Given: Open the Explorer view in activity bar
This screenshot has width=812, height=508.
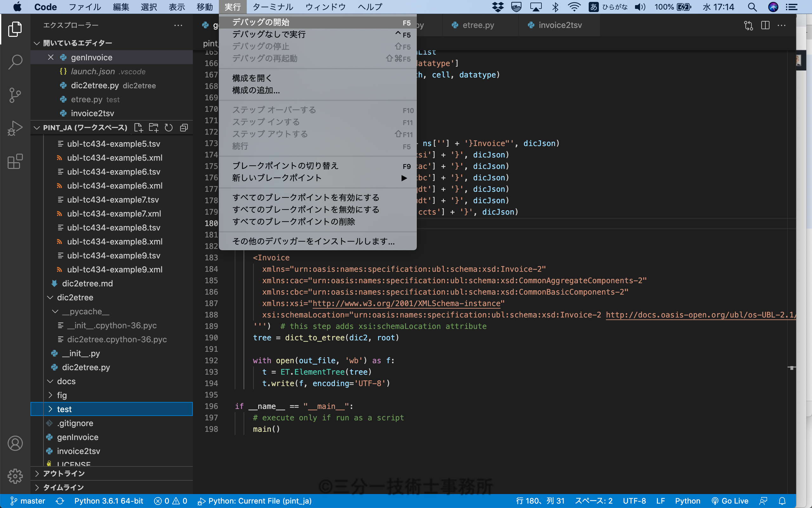Looking at the screenshot, I should click(15, 29).
